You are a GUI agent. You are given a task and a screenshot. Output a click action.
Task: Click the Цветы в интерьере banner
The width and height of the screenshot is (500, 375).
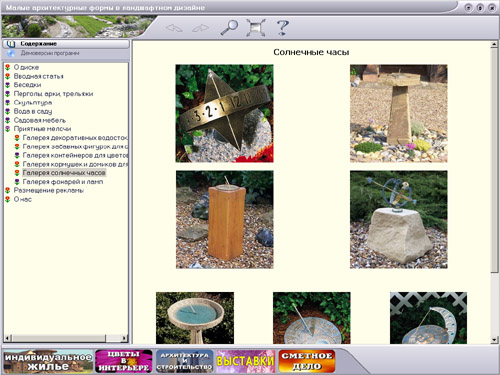click(124, 361)
